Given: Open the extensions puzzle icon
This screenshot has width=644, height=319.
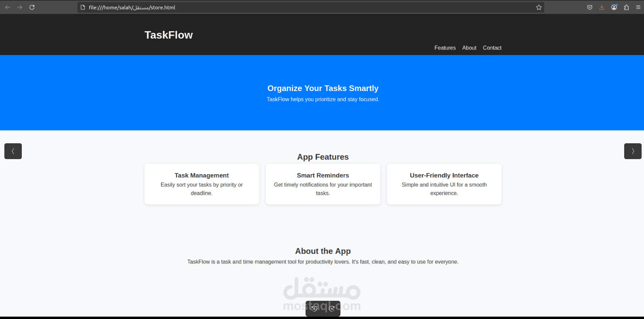Looking at the screenshot, I should 626,7.
